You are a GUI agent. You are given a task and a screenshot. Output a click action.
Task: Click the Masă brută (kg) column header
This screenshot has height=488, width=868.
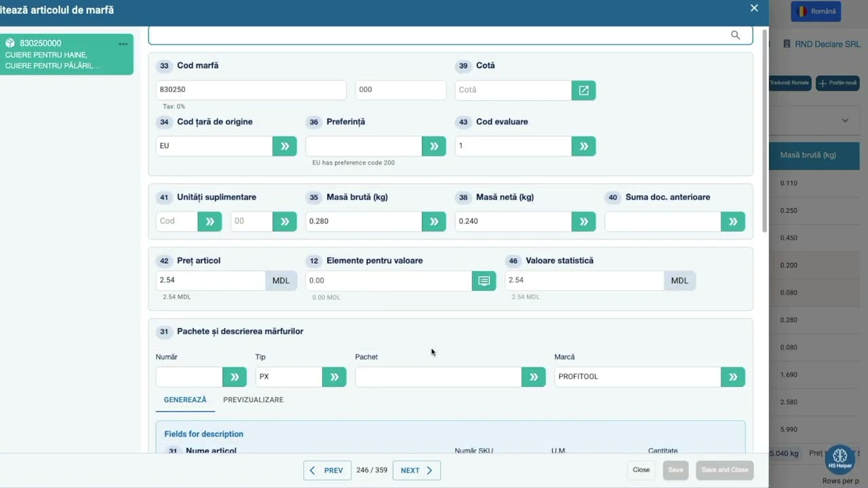(808, 155)
